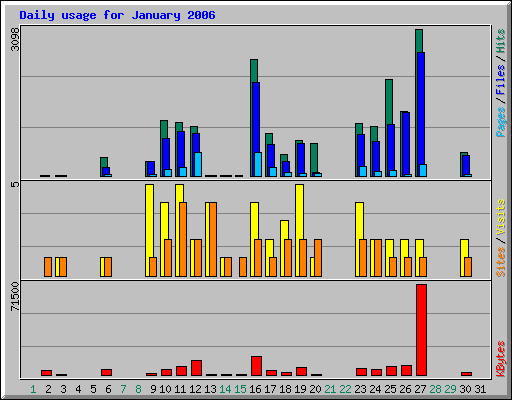Click the green day label 22

pyautogui.click(x=345, y=389)
